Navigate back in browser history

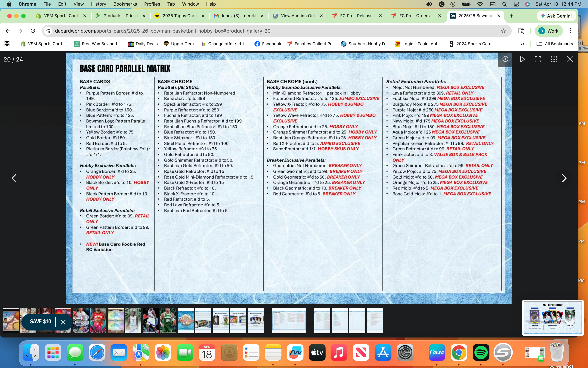coord(8,31)
